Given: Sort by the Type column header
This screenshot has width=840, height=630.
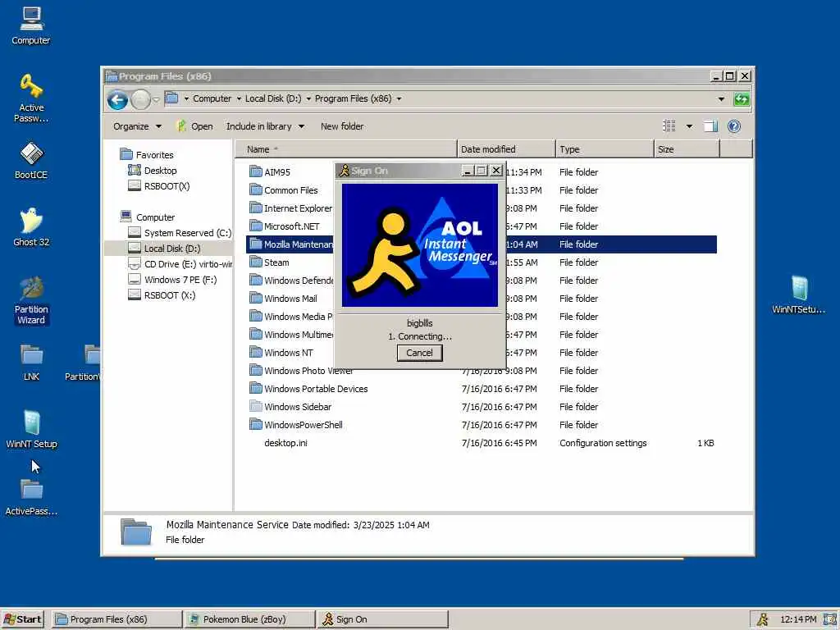Looking at the screenshot, I should 605,149.
